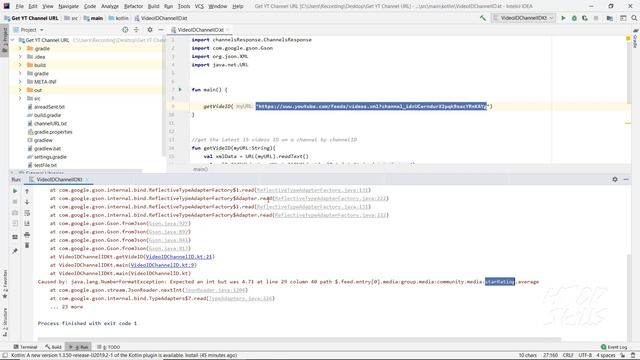640x360 pixels.
Task: Build the project with the hammer icon
Action: pos(483,18)
